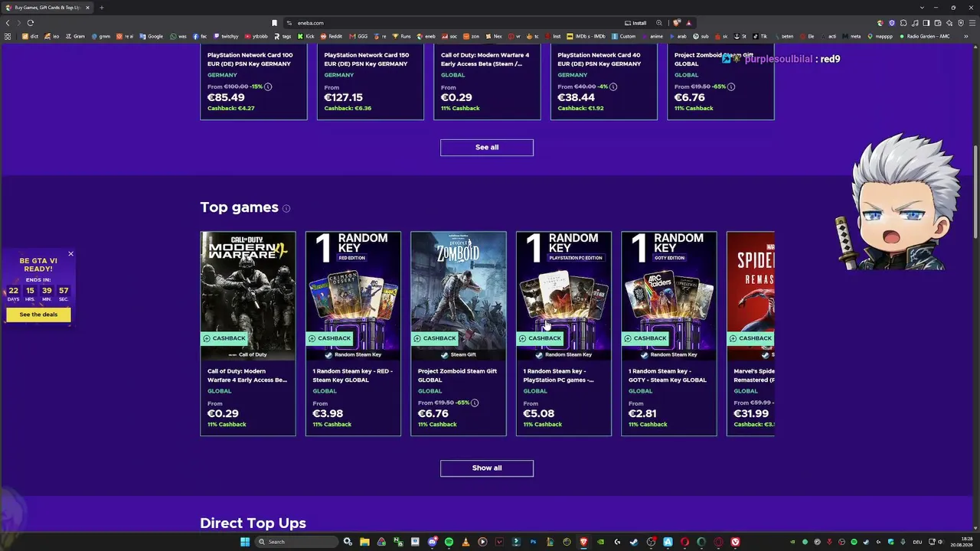Open the browser hamburger menu

(x=972, y=23)
